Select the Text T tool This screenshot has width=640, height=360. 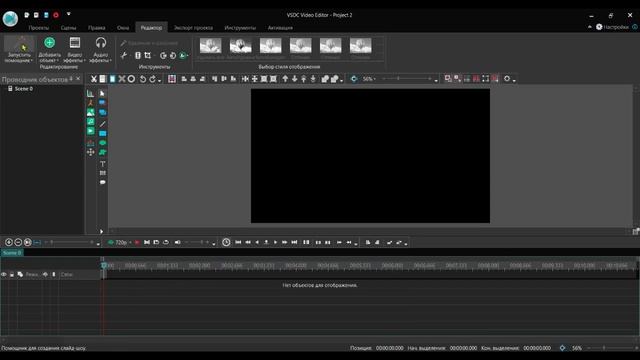(102, 164)
